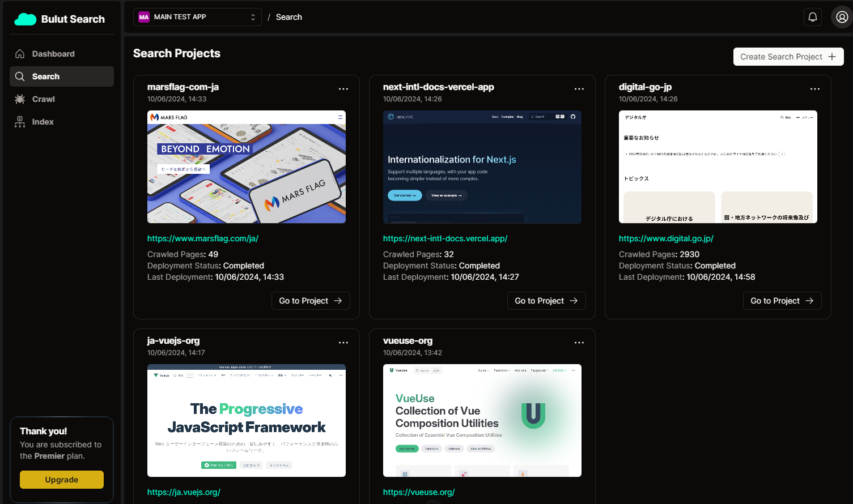
Task: Click the Bulut Search cloud logo
Action: click(25, 19)
